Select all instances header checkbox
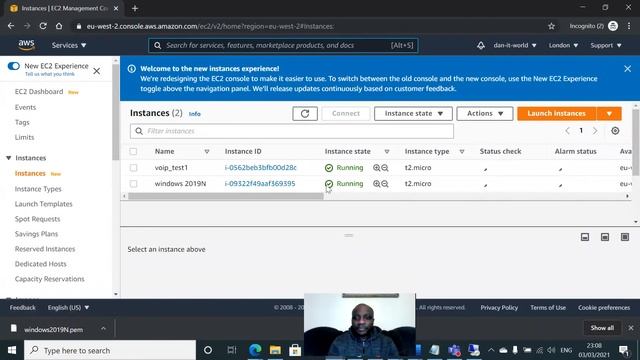Image resolution: width=640 pixels, height=360 pixels. pos(133,151)
